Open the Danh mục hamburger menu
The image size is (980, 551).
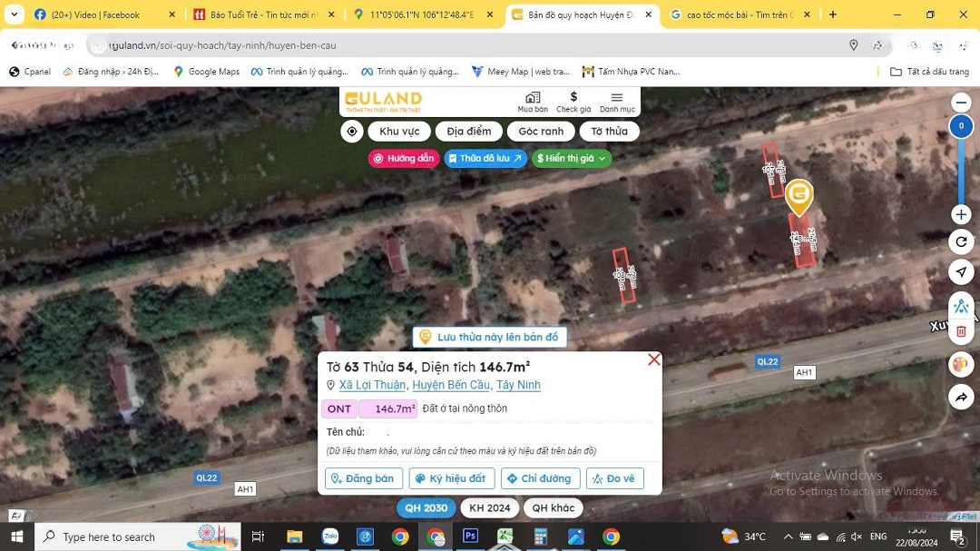(x=617, y=102)
